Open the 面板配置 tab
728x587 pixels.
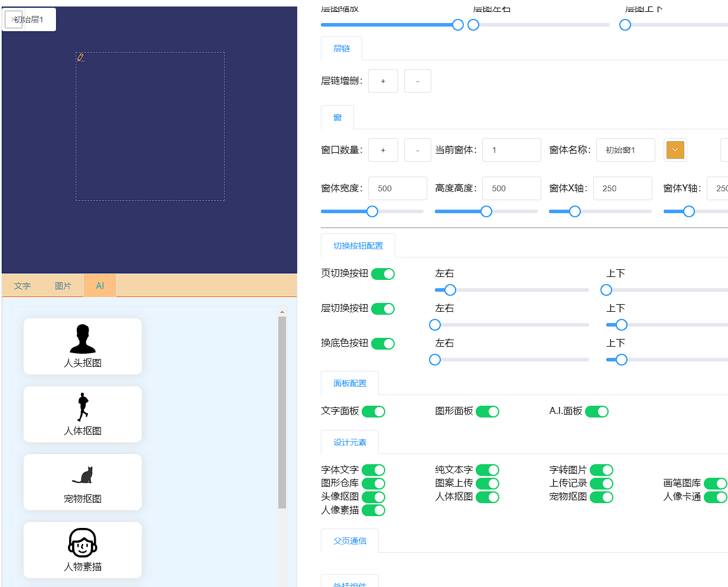click(x=350, y=383)
